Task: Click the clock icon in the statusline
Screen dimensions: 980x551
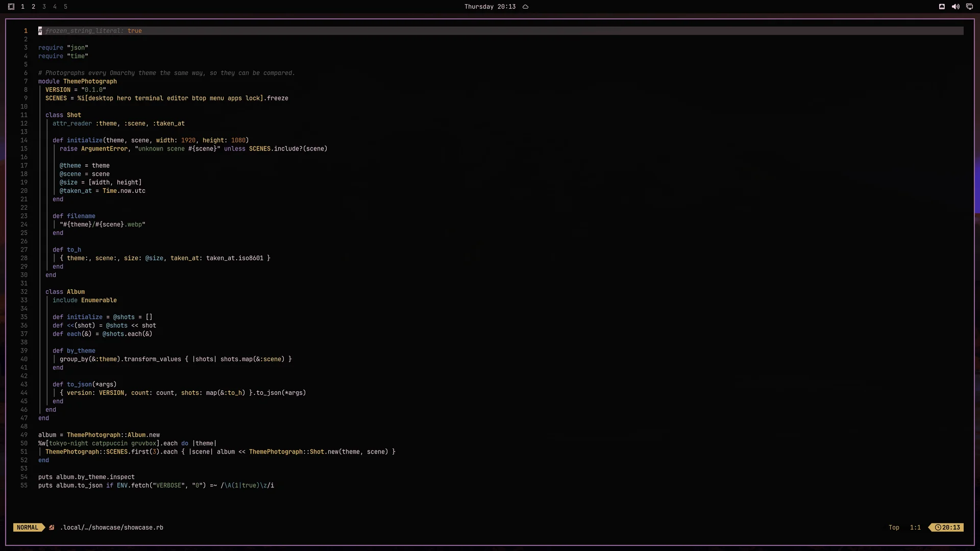Action: click(x=938, y=528)
